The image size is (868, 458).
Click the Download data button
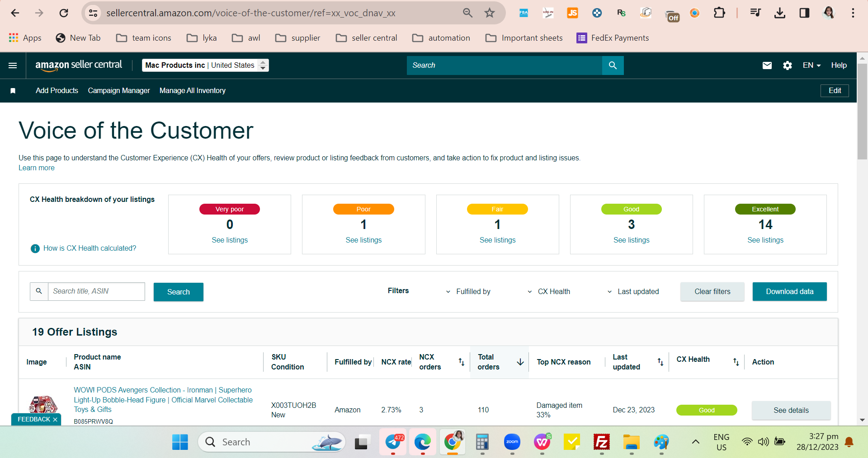pyautogui.click(x=790, y=292)
